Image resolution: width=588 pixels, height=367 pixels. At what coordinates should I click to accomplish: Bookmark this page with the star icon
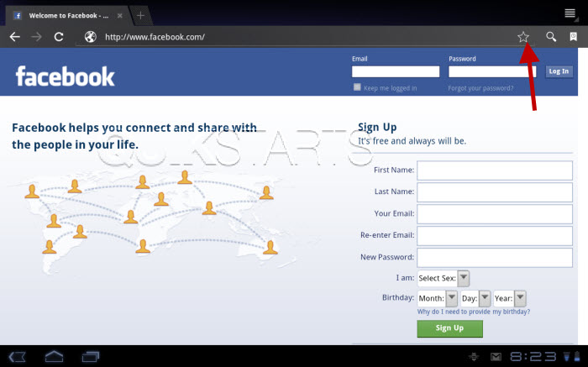[523, 37]
